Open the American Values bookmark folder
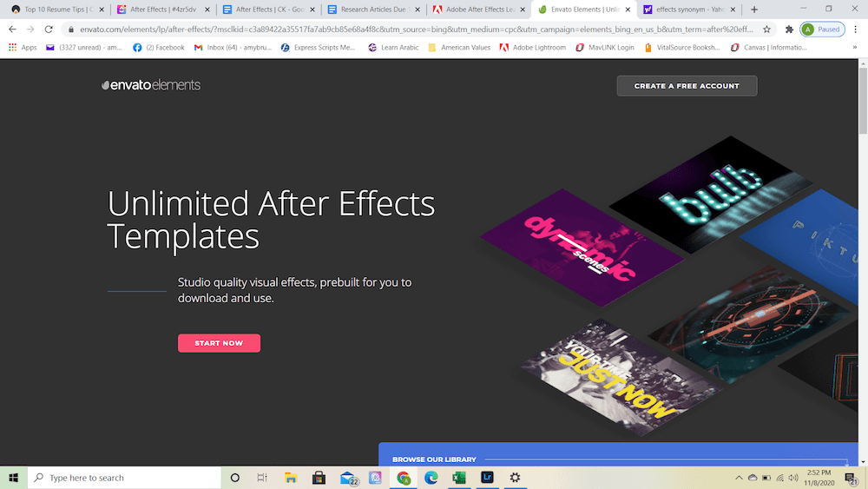 pos(459,48)
